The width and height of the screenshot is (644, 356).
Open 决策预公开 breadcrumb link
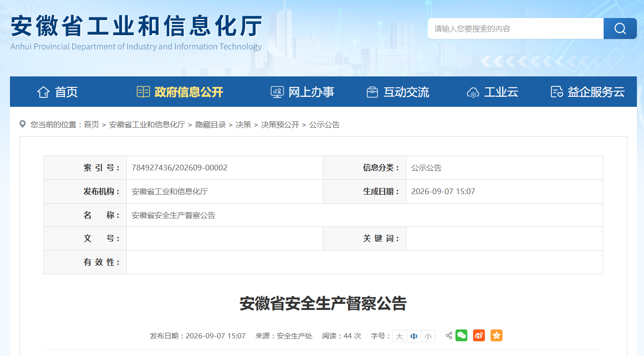tap(280, 125)
